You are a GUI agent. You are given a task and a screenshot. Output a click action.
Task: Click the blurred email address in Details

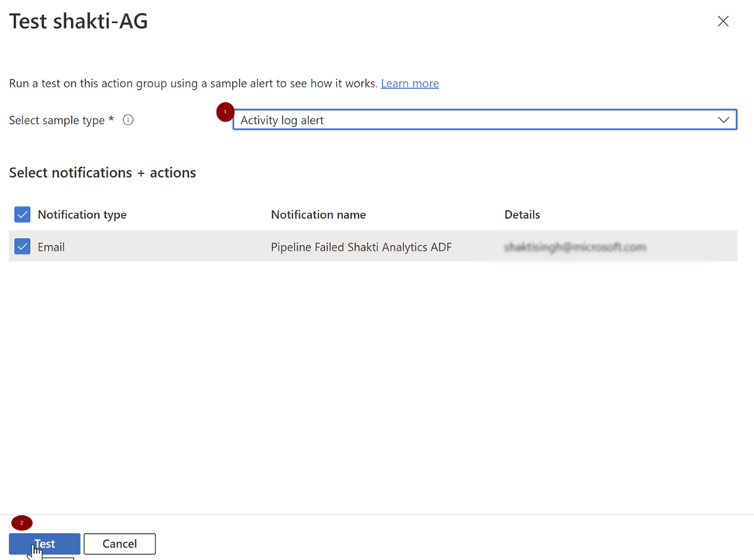(576, 246)
